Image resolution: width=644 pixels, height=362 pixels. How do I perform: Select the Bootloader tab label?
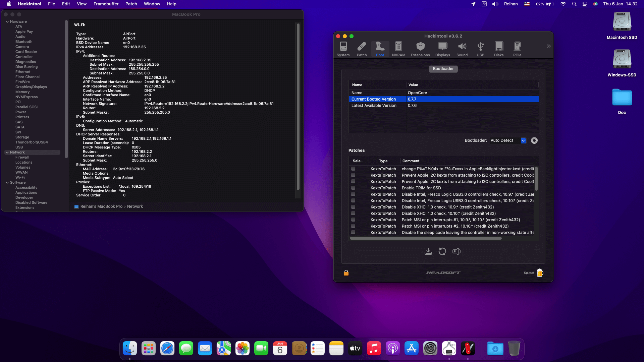[443, 69]
